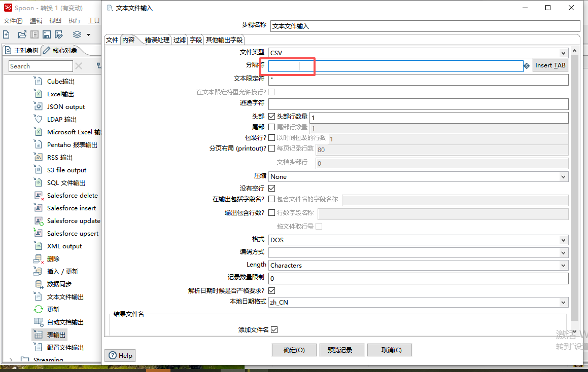Click the explore repository toolbar icon
This screenshot has width=588, height=372.
pos(34,34)
